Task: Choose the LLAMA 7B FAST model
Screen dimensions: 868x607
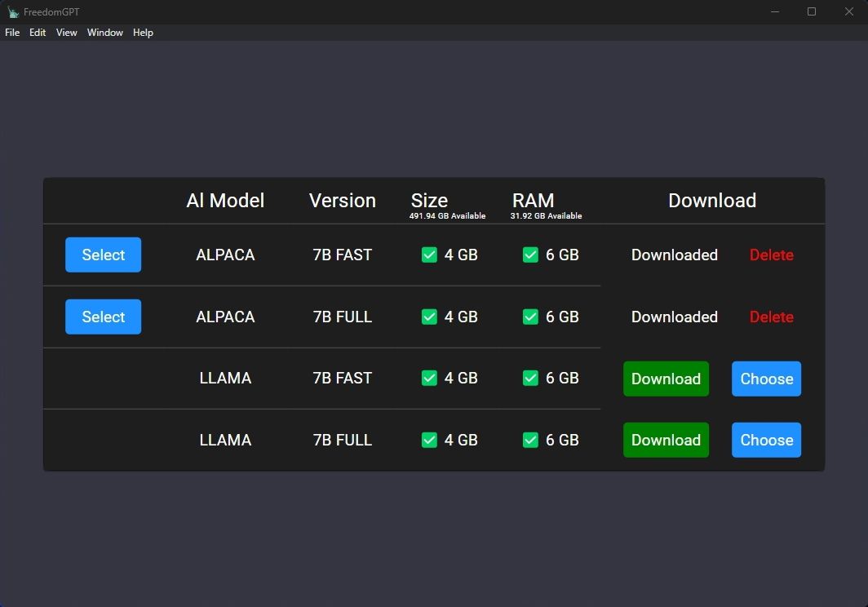Action: pyautogui.click(x=766, y=378)
